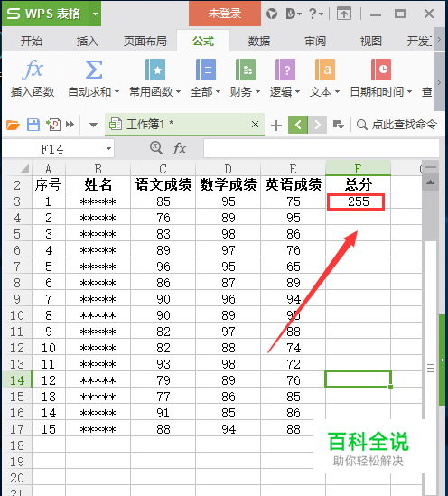Open the Text functions orange icon
Image resolution: width=448 pixels, height=496 pixels.
[325, 70]
